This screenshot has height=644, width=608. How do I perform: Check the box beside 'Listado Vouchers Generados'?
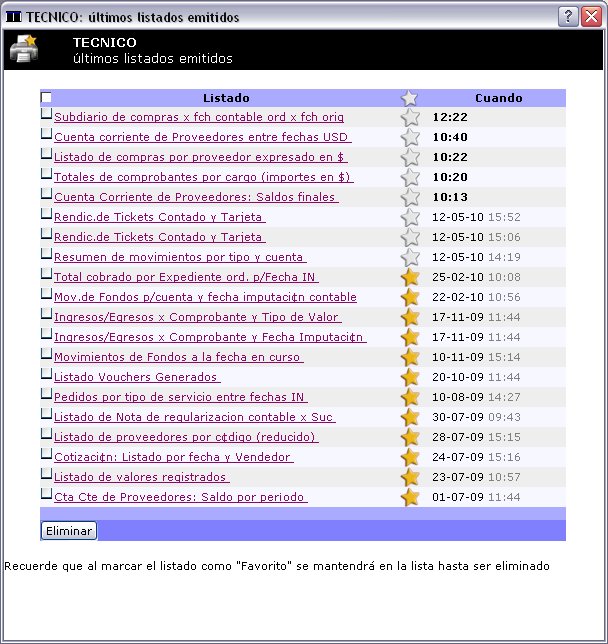(46, 374)
